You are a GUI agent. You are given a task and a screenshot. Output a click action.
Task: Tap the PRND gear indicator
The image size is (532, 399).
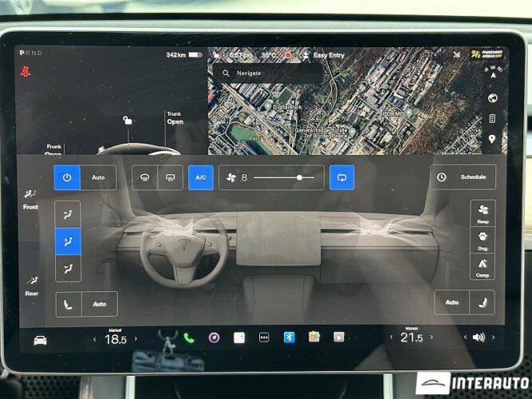click(x=31, y=53)
